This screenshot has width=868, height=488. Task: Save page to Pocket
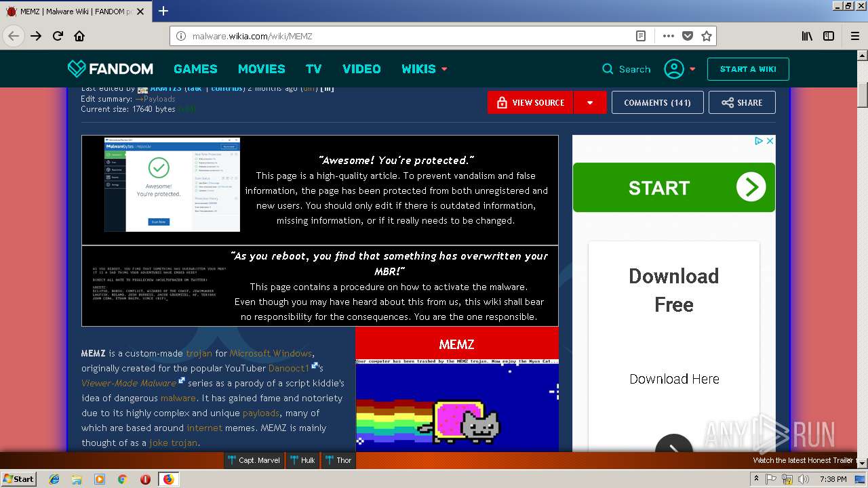pos(688,36)
